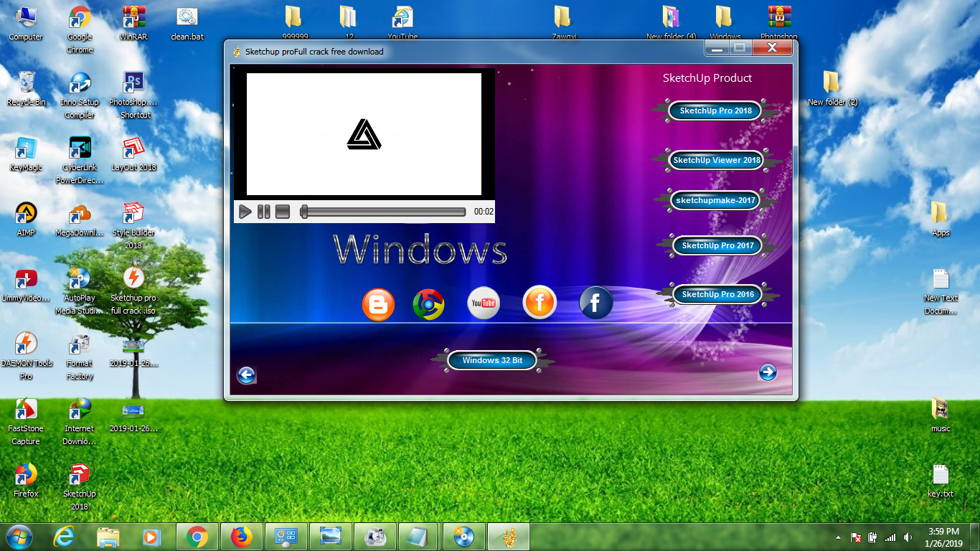Screen dimensions: 980x551
Task: Select the Firefox desktop icon
Action: [x=26, y=480]
